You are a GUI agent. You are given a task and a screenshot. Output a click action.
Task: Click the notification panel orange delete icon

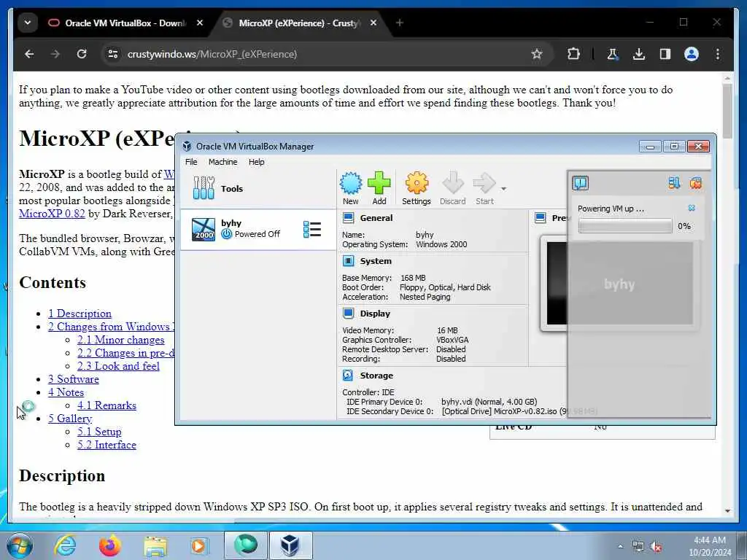(x=695, y=183)
